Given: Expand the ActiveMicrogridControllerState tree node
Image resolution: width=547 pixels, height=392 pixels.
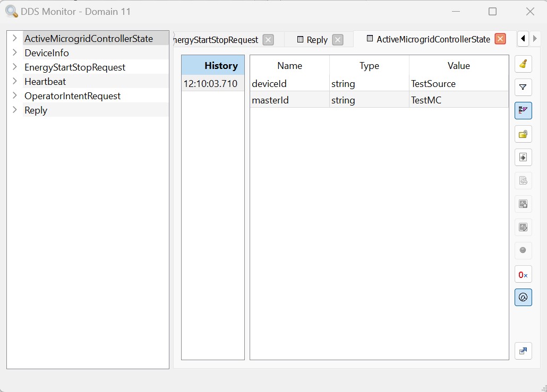Looking at the screenshot, I should point(15,38).
